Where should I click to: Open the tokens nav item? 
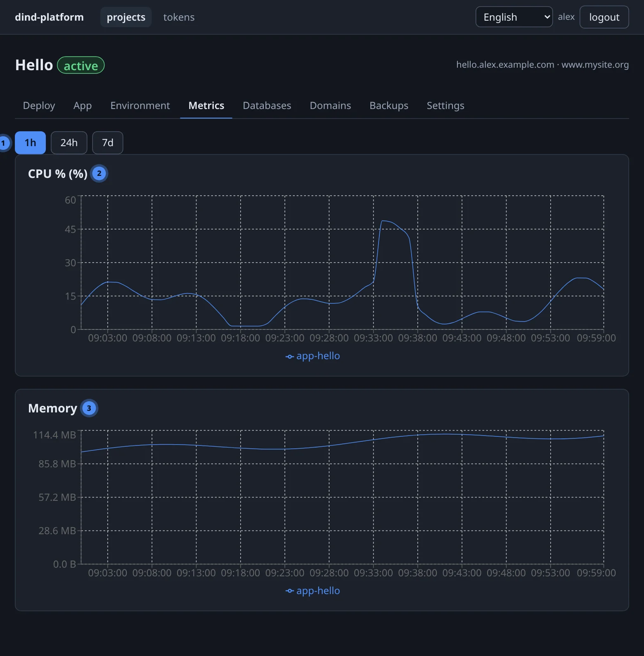pos(179,17)
